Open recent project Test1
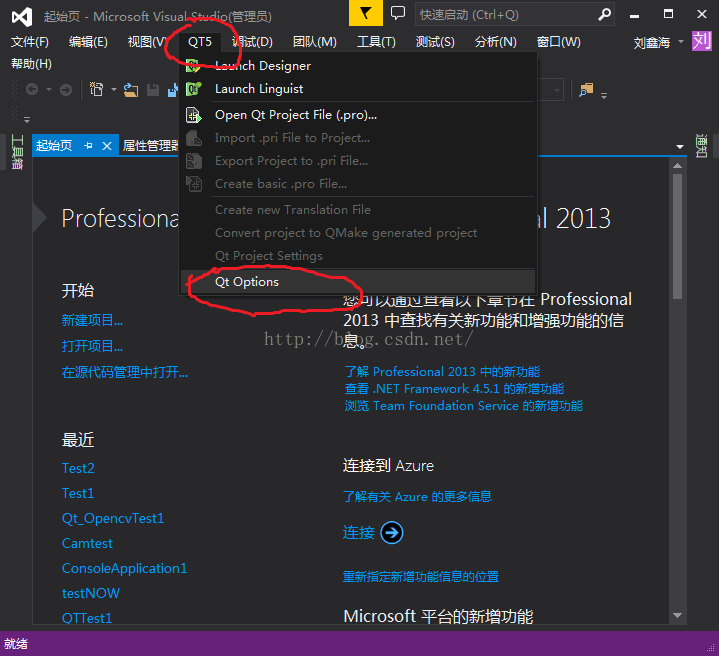This screenshot has height=656, width=719. (x=78, y=493)
